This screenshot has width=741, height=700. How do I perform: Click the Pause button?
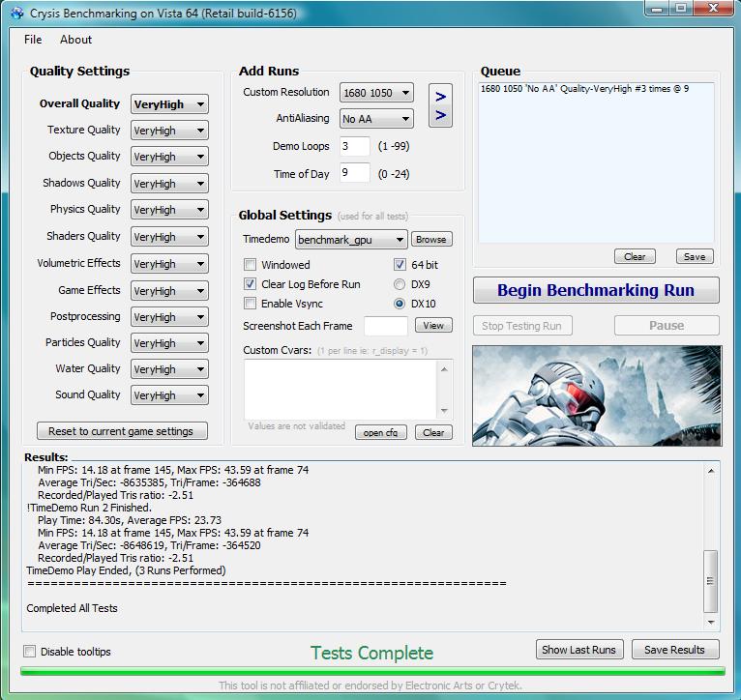[667, 326]
